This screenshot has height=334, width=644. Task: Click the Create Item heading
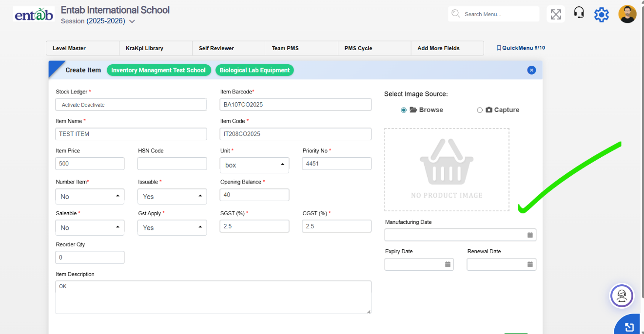coord(83,70)
